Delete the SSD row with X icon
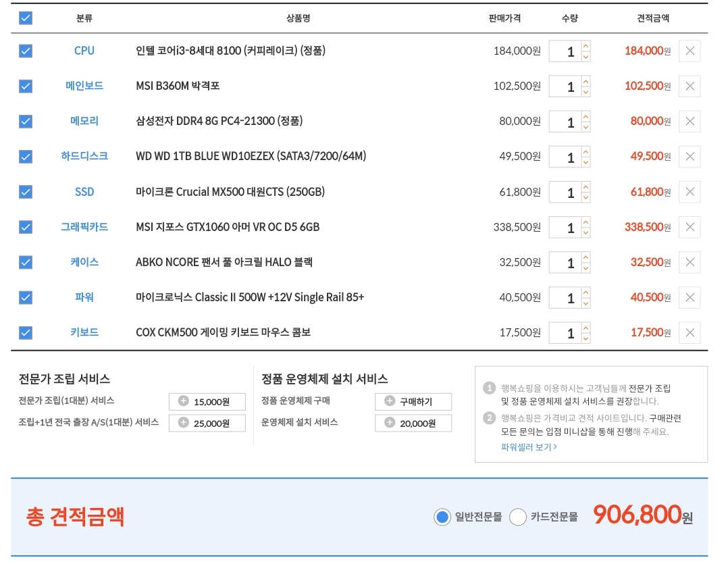 [690, 192]
